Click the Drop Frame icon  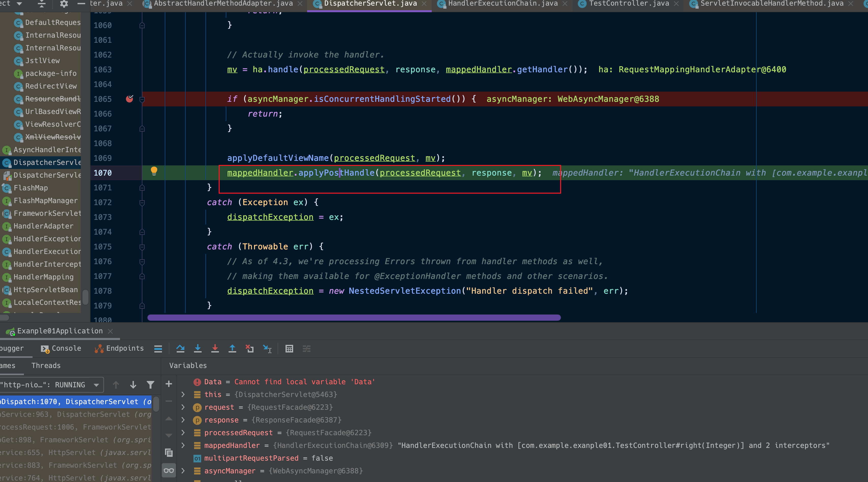249,348
